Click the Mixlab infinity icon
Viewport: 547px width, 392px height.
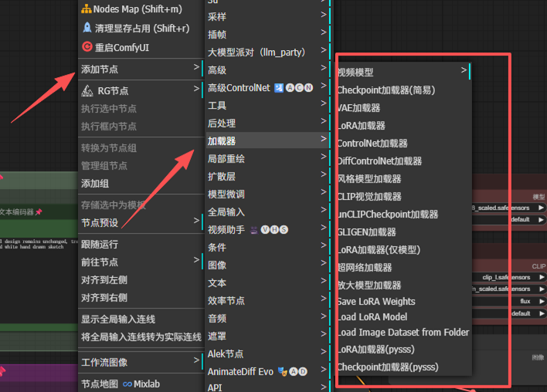click(127, 384)
